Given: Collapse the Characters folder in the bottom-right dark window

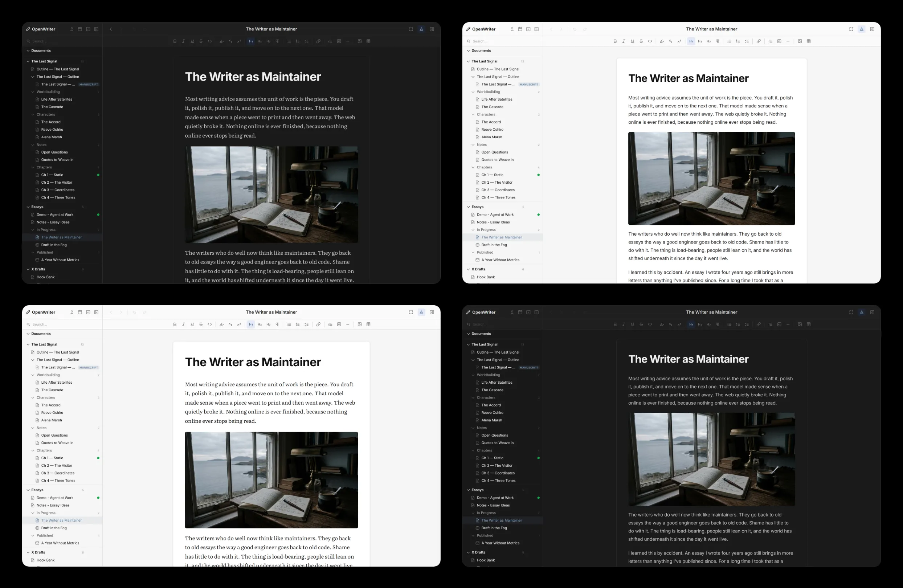Looking at the screenshot, I should click(473, 398).
